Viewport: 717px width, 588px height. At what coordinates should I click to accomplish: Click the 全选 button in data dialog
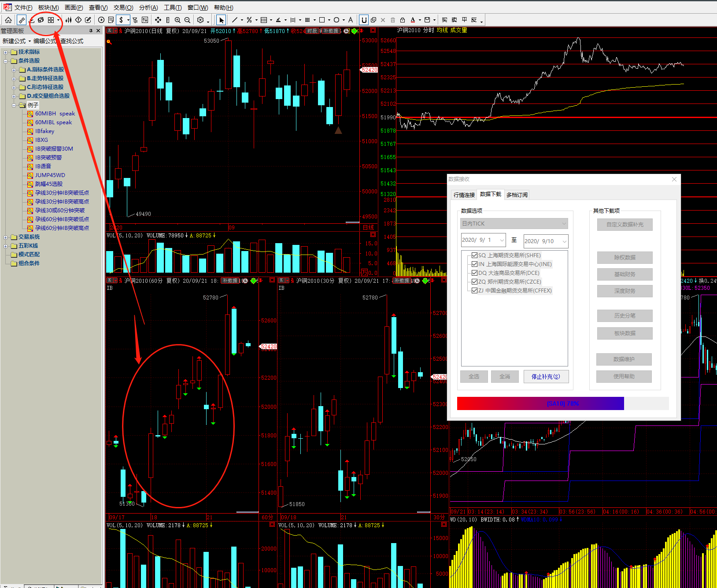tap(474, 377)
